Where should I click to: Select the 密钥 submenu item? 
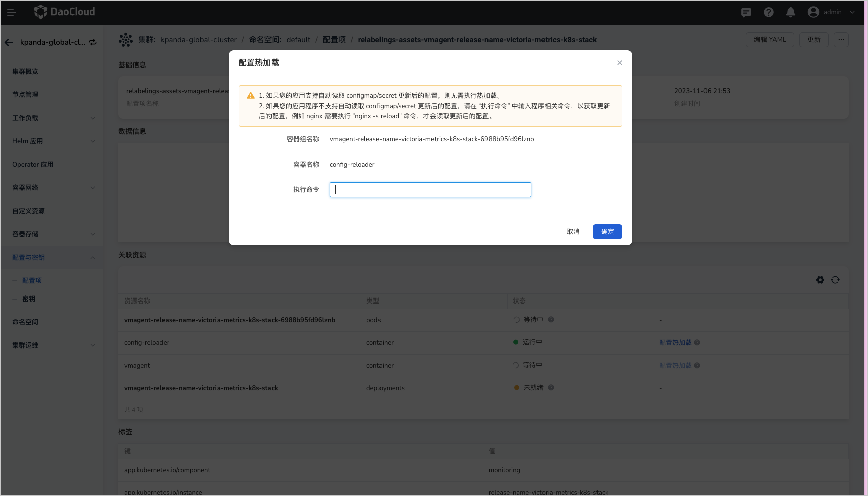[x=29, y=299]
